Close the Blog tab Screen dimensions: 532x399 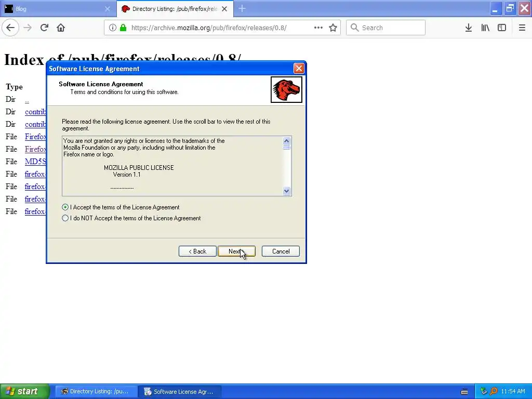tap(108, 9)
